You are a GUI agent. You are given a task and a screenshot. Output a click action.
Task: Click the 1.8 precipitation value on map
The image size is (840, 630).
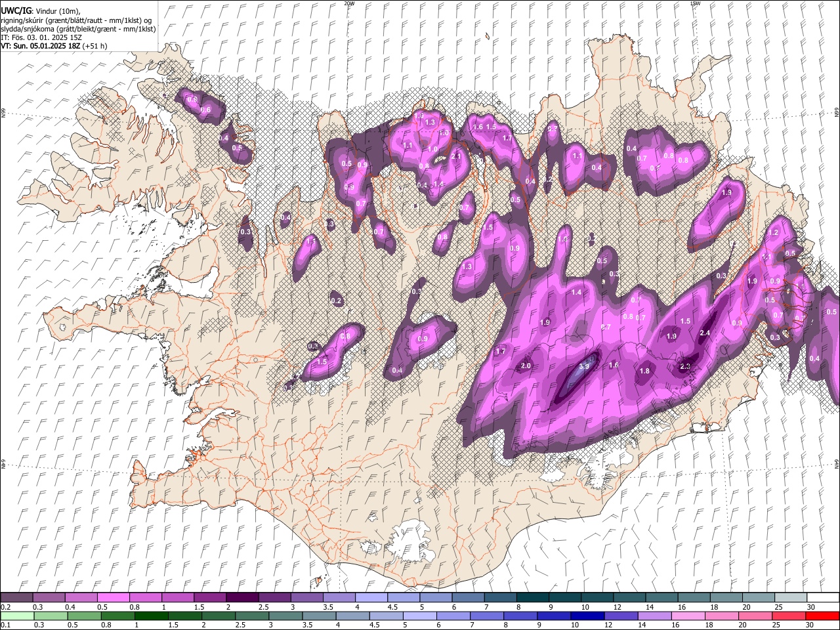coord(644,371)
